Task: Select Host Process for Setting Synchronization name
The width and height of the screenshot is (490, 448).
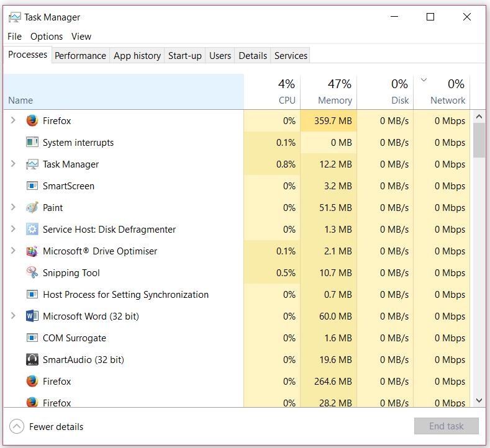Action: coord(125,295)
